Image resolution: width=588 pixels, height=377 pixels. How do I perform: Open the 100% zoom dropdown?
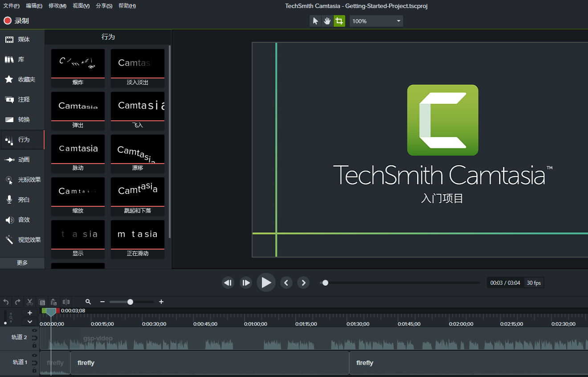tap(376, 20)
